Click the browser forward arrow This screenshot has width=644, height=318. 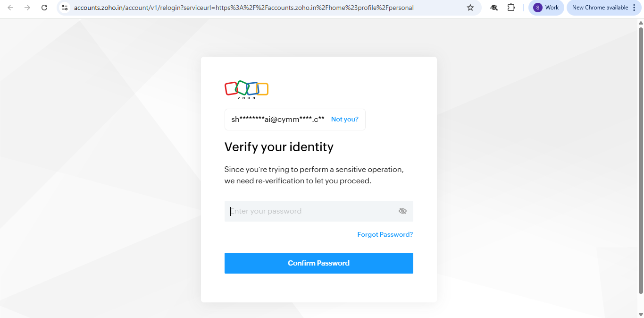pos(27,8)
